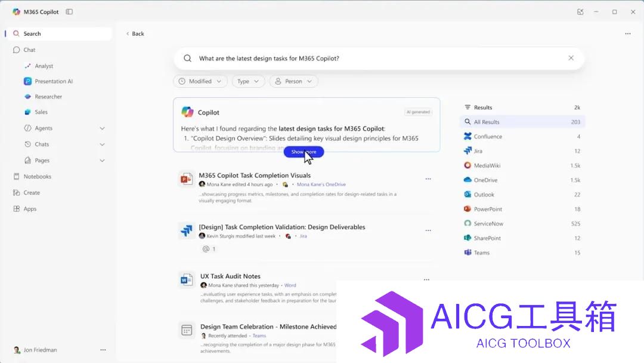Open the top-right more options menu
644x363 pixels.
pos(627,33)
